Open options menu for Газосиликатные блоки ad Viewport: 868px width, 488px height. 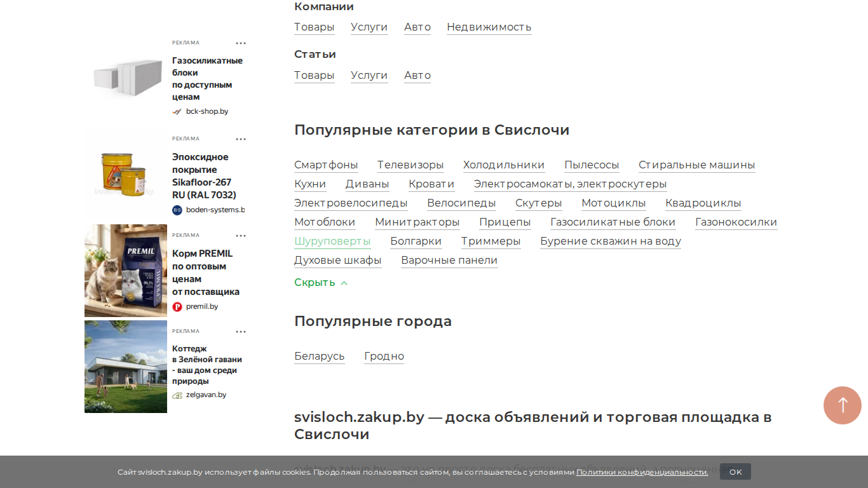point(241,43)
